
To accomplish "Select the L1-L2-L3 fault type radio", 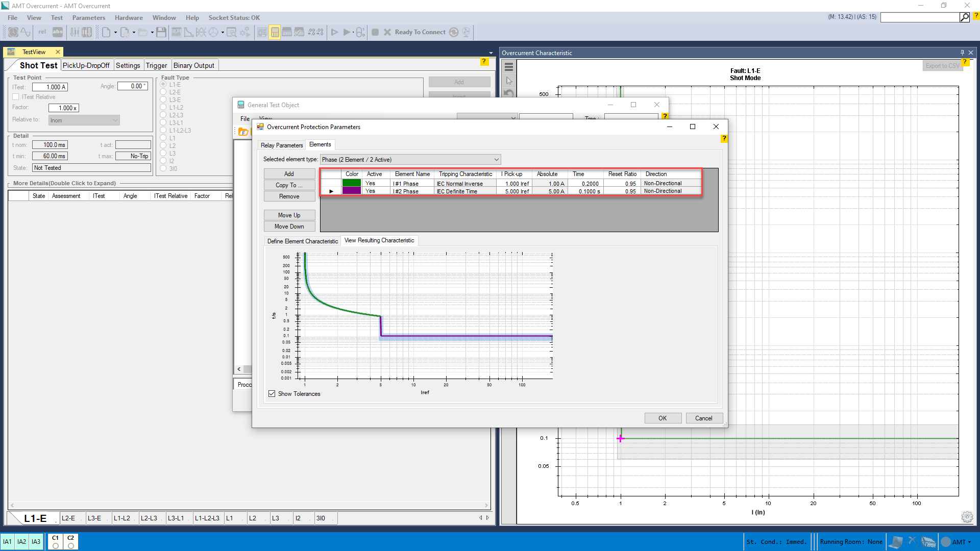I will click(x=163, y=131).
